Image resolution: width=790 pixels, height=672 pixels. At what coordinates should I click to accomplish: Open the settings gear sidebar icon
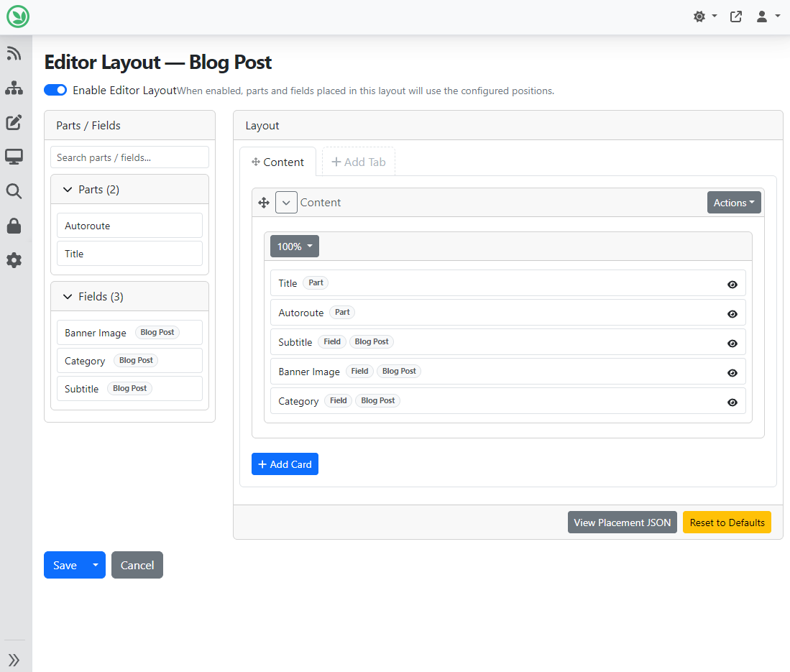(14, 260)
